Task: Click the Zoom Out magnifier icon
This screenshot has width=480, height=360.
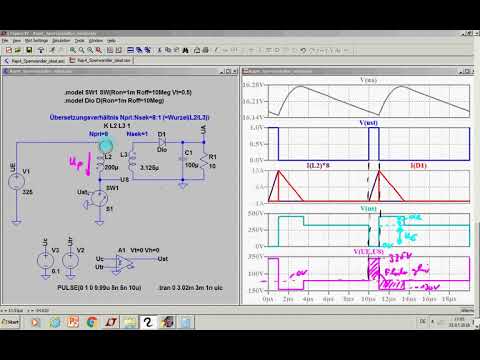Action: coord(90,50)
